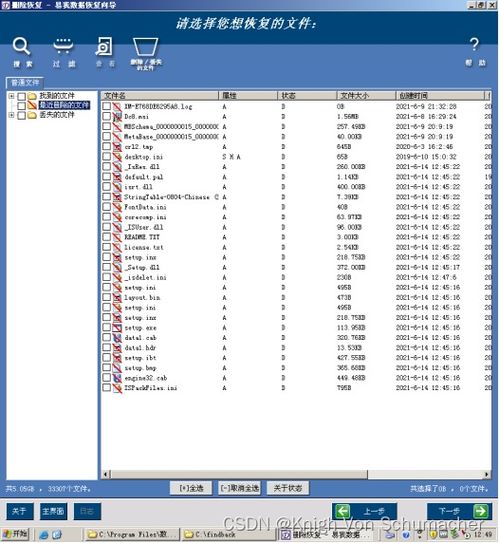The image size is (499, 543).
Task: Click the green back arrow icon
Action: 342,511
